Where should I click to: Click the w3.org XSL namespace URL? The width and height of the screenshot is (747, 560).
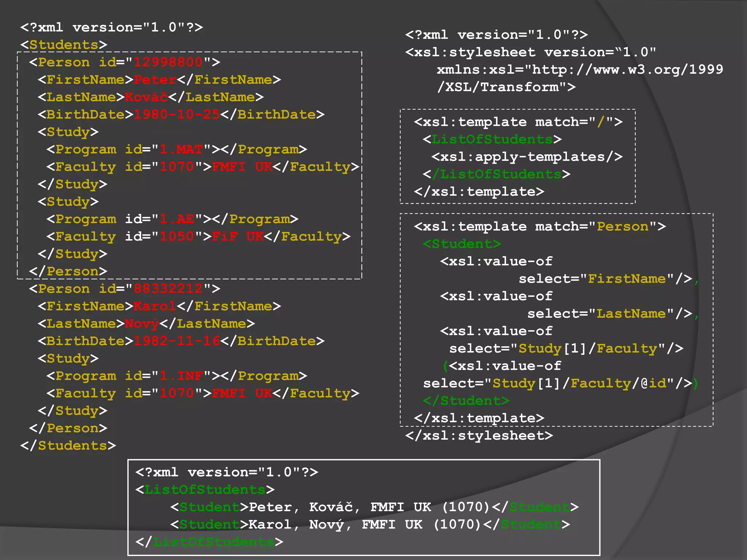point(627,70)
